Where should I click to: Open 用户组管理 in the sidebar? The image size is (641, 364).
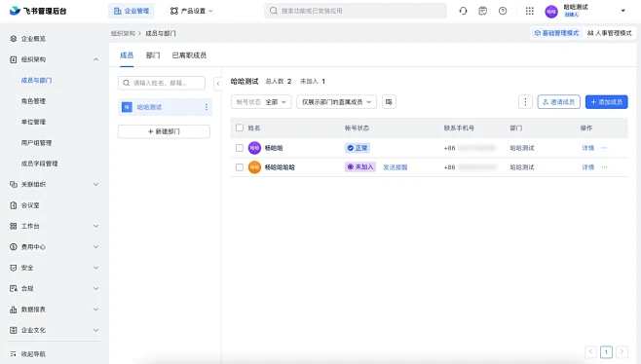(36, 142)
